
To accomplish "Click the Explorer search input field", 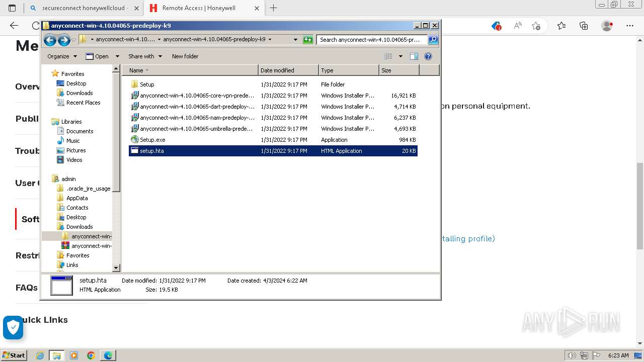I will tap(372, 40).
